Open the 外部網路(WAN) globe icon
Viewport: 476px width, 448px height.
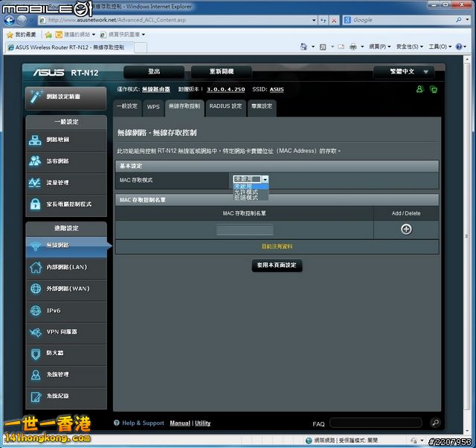tap(35, 289)
